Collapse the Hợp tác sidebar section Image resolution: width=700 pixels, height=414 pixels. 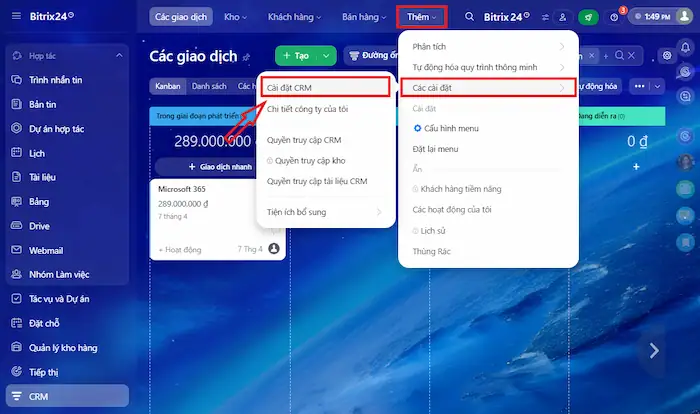tap(119, 55)
